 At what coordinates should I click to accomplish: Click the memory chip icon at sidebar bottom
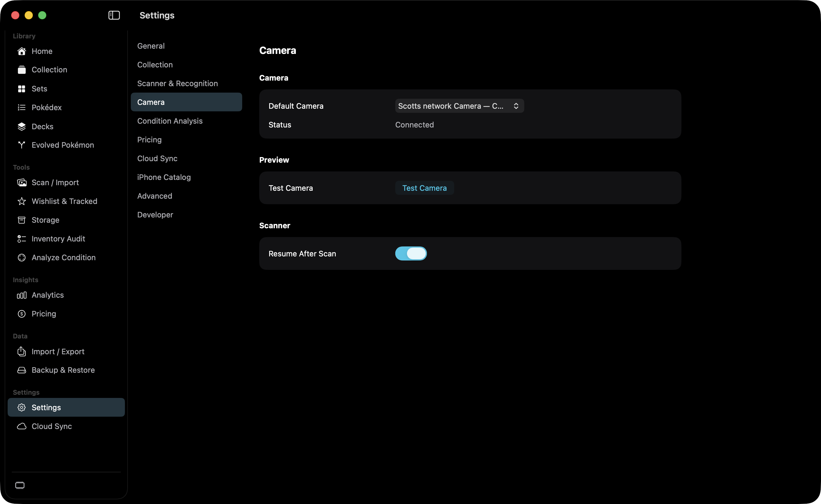pos(20,485)
